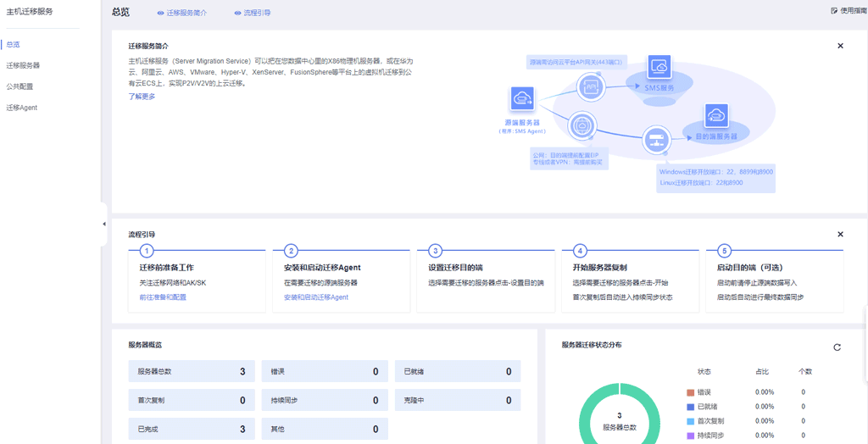868x444 pixels.
Task: Collapse the sidebar with the arrow handle
Action: click(x=104, y=224)
